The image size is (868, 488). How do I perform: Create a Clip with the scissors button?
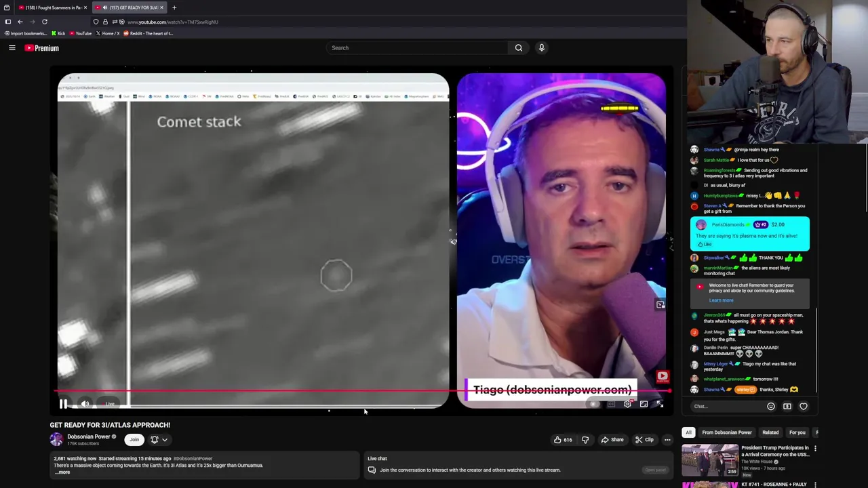644,440
